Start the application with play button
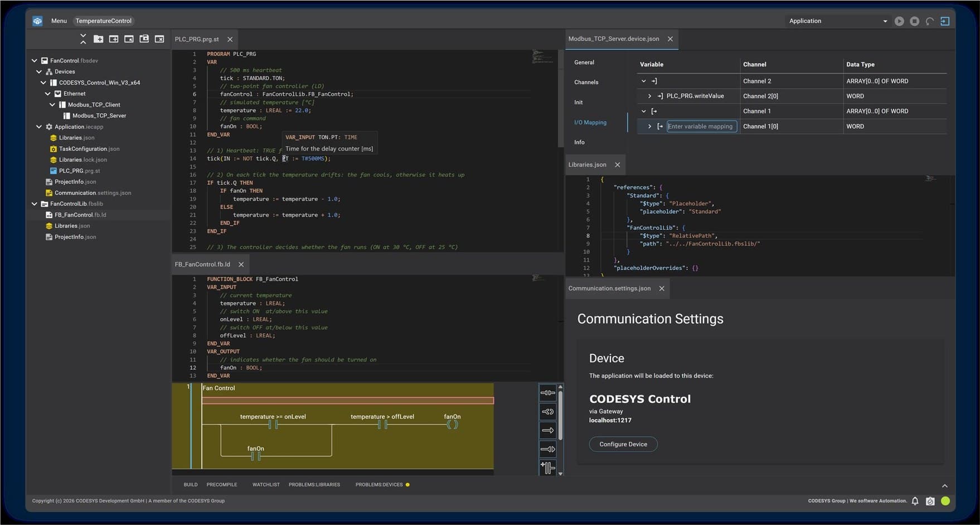980x525 pixels. pyautogui.click(x=899, y=21)
